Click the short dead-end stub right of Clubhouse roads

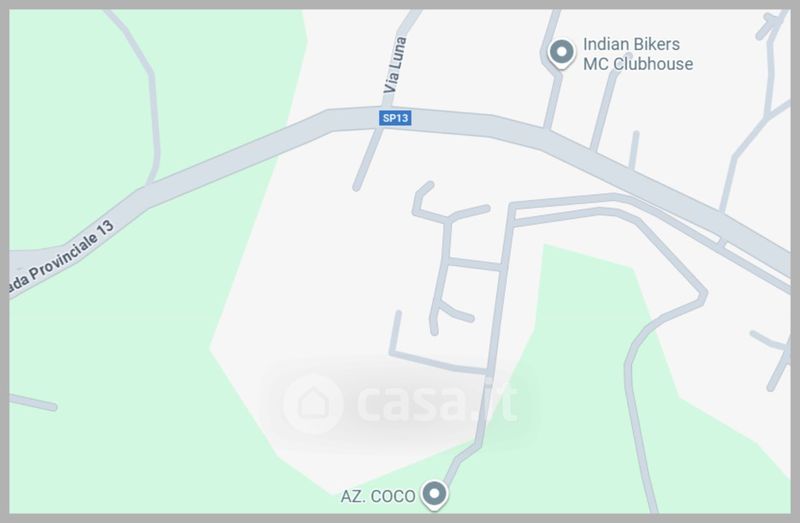click(634, 150)
